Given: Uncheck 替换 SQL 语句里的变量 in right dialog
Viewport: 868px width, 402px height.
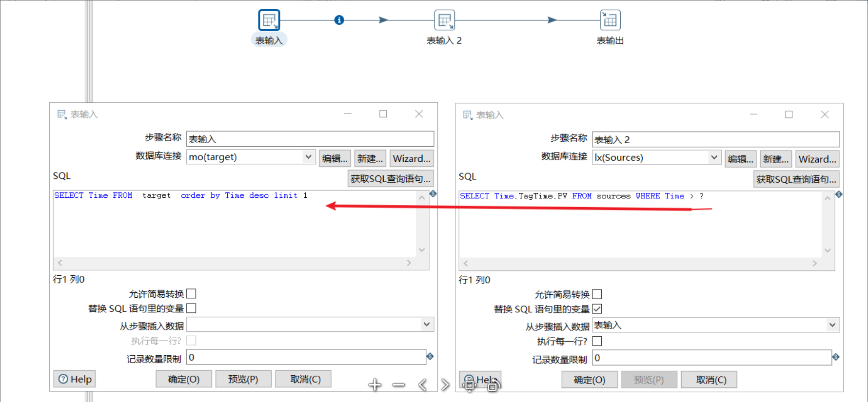Looking at the screenshot, I should point(597,308).
